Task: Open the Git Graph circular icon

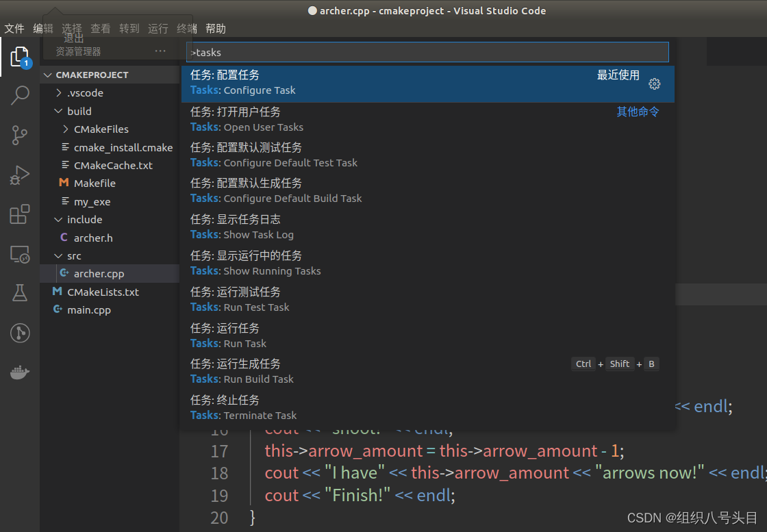Action: click(x=20, y=333)
